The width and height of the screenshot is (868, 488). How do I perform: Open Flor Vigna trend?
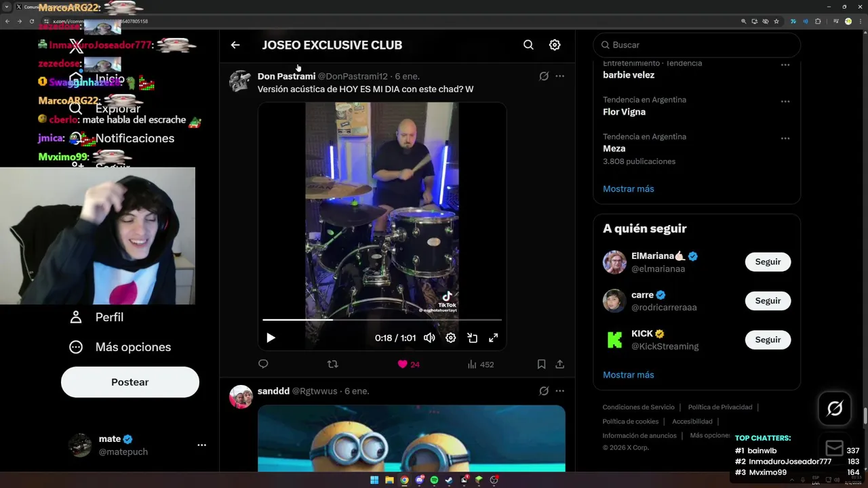[624, 112]
